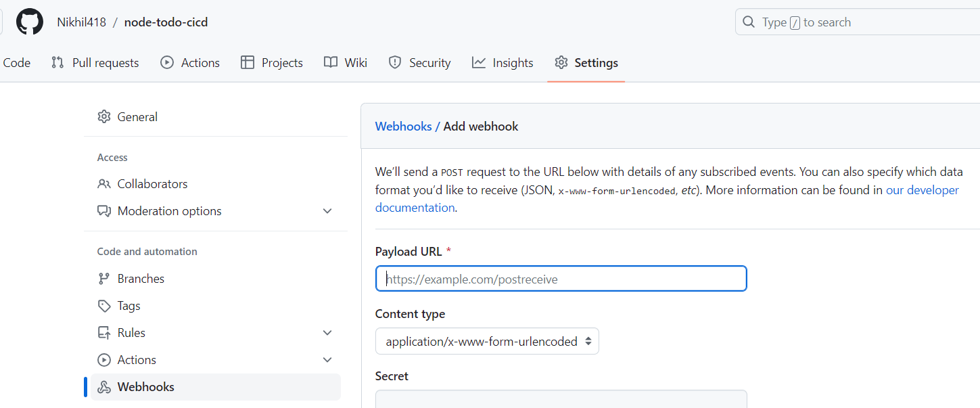Click the search magnifier icon
Image resolution: width=980 pixels, height=408 pixels.
748,22
